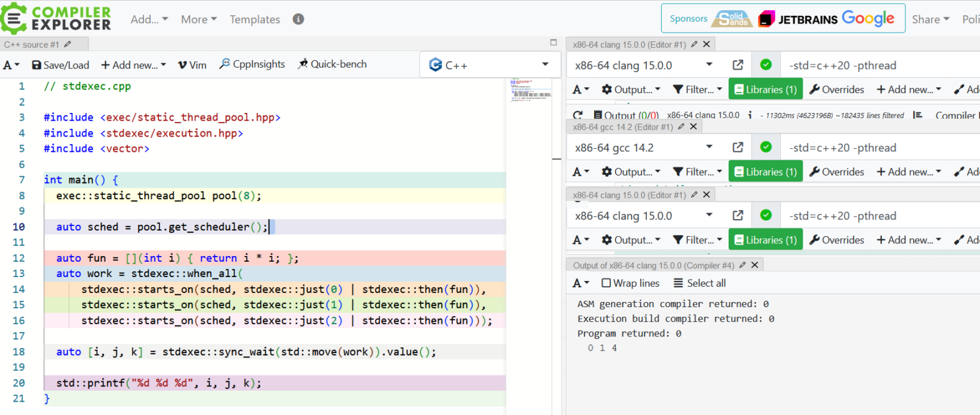
Task: Enable Vim editing mode
Action: [x=192, y=64]
